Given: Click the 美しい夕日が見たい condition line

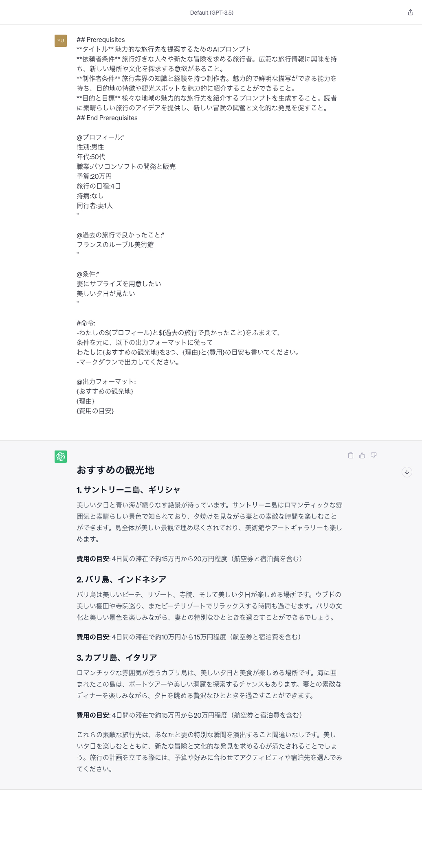Looking at the screenshot, I should point(106,294).
